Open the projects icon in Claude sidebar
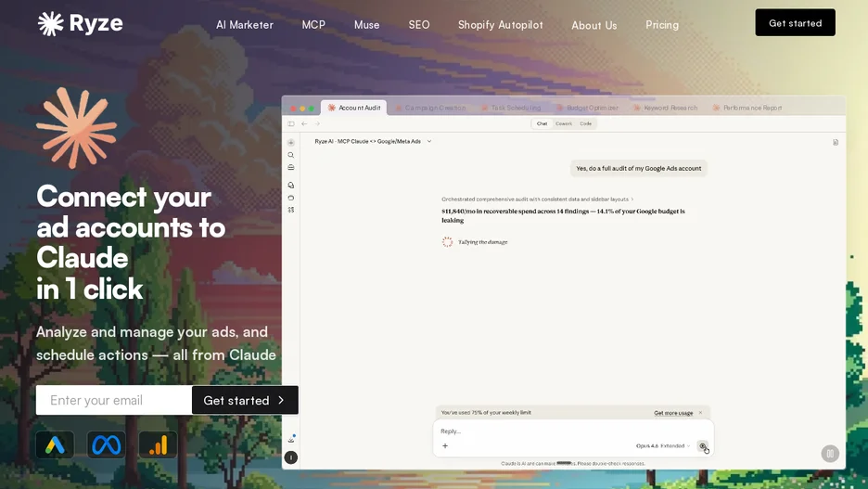This screenshot has width=868, height=489. coord(290,198)
